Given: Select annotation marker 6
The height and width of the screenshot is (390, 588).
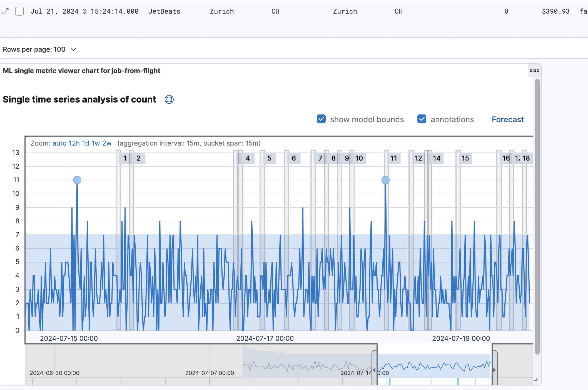Looking at the screenshot, I should 294,158.
